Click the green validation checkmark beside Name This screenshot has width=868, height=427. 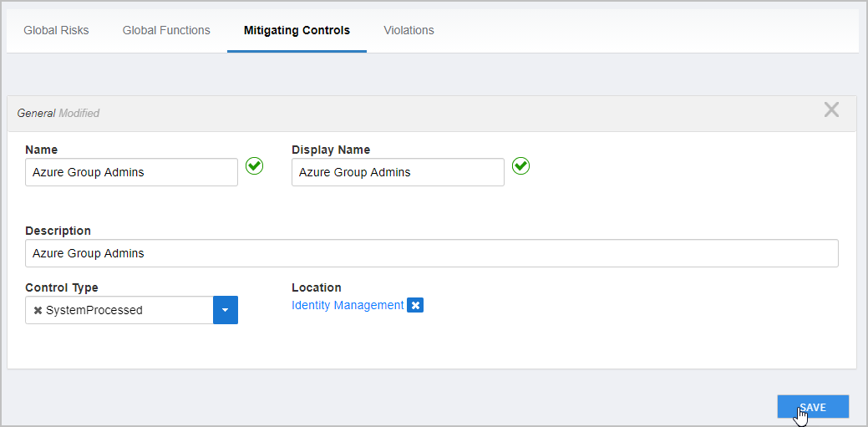point(255,166)
